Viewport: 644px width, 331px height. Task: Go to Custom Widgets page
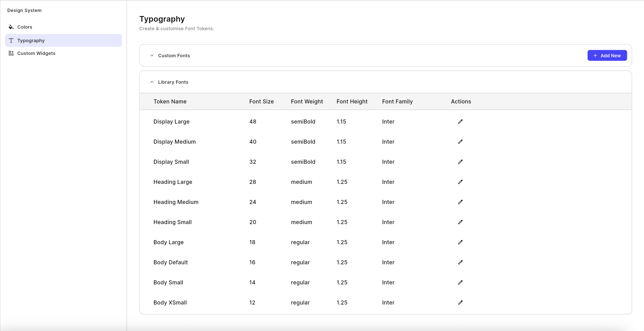[36, 53]
